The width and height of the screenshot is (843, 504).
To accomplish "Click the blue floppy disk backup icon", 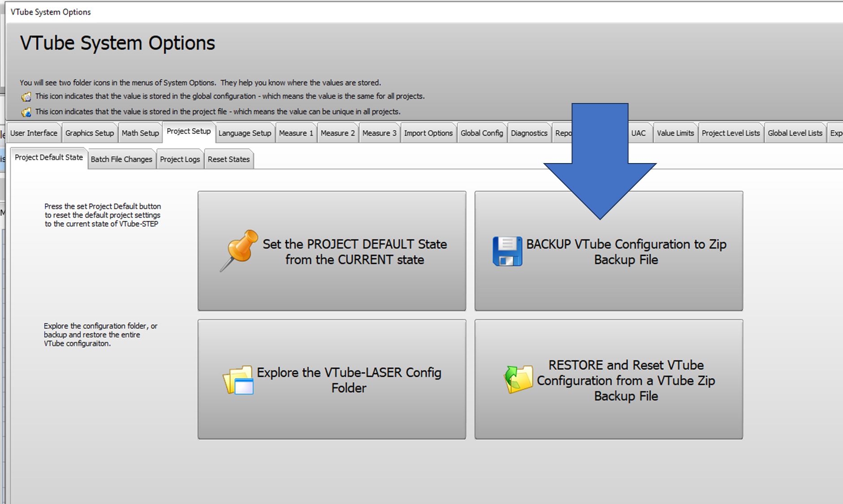I will click(507, 251).
